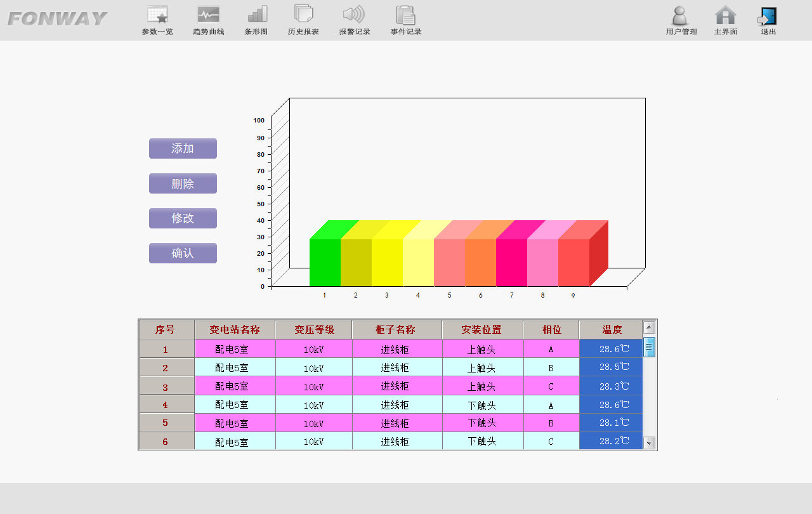Screen dimensions: 812x514
Task: Select the magenta bar 7 in chart
Action: tap(511, 262)
